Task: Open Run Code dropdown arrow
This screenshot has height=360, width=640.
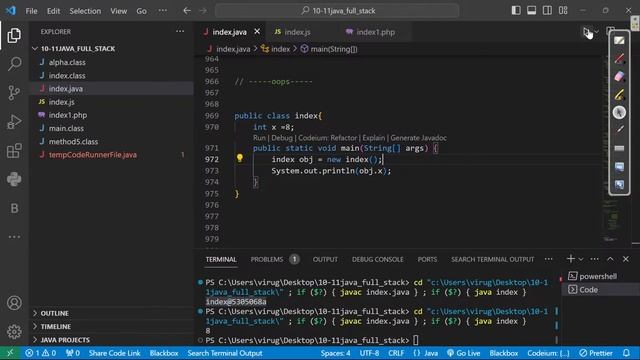Action: pyautogui.click(x=597, y=32)
